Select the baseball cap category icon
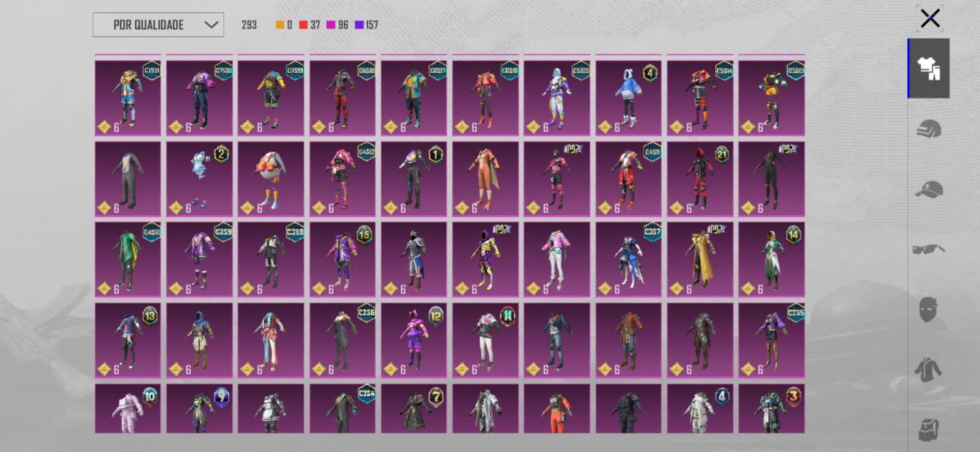The width and height of the screenshot is (980, 452). (x=928, y=189)
